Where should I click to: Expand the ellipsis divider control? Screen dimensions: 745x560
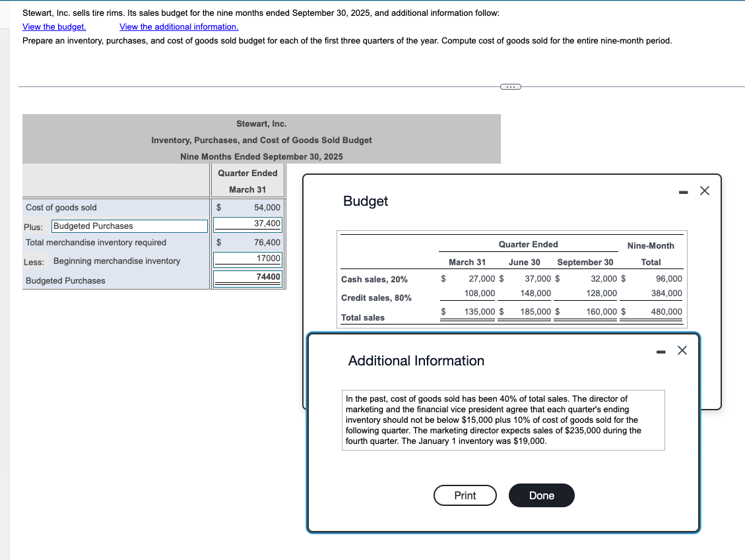coord(509,86)
